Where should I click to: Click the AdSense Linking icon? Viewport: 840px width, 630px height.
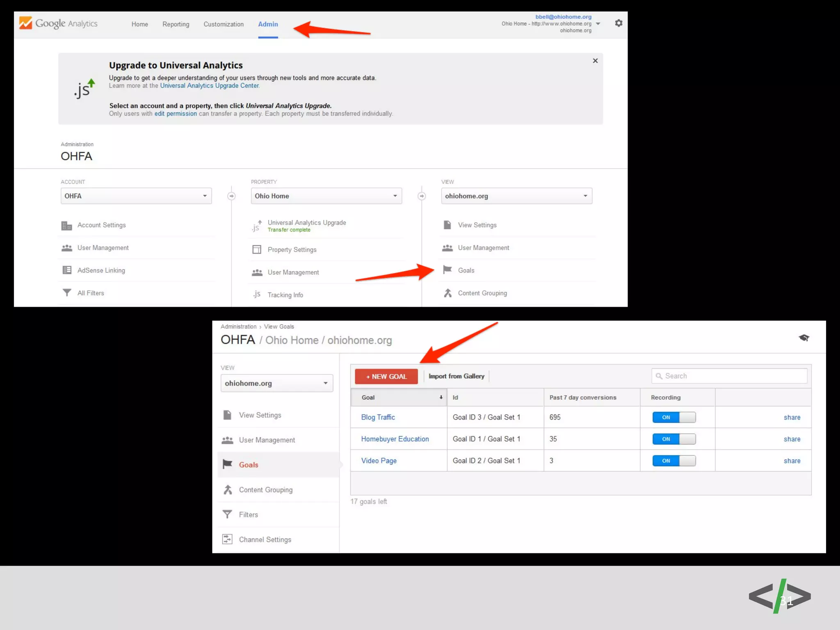pos(67,270)
